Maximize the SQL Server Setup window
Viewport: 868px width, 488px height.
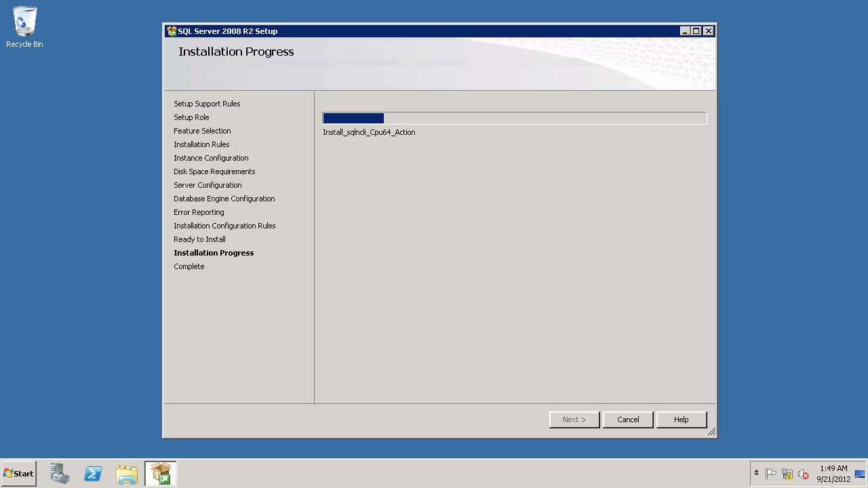pyautogui.click(x=696, y=31)
